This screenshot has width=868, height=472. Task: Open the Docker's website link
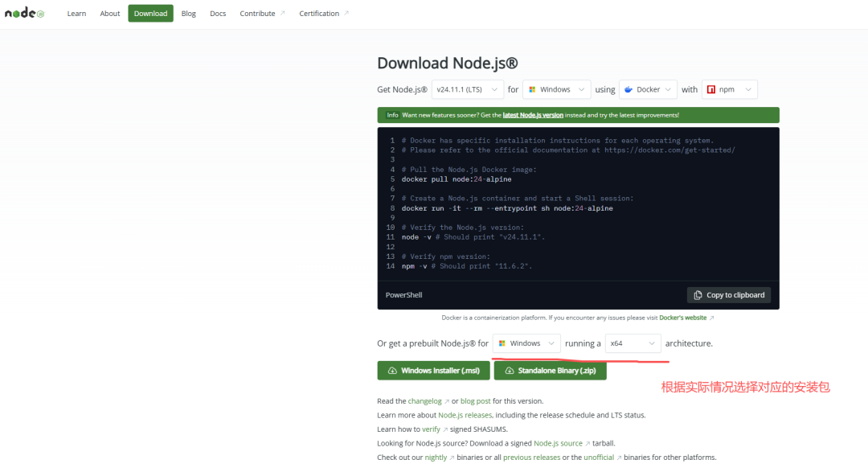click(684, 318)
